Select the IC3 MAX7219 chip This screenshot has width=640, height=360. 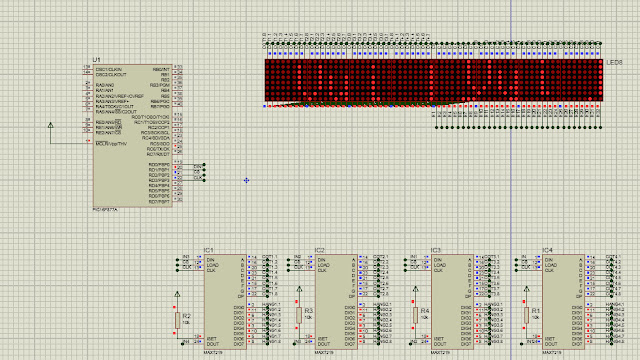coord(452,302)
